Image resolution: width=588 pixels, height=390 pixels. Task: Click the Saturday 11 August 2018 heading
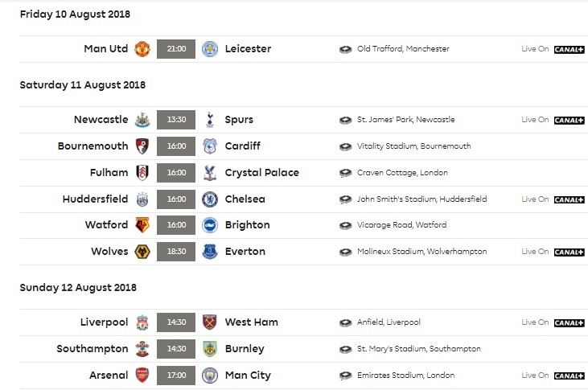82,84
